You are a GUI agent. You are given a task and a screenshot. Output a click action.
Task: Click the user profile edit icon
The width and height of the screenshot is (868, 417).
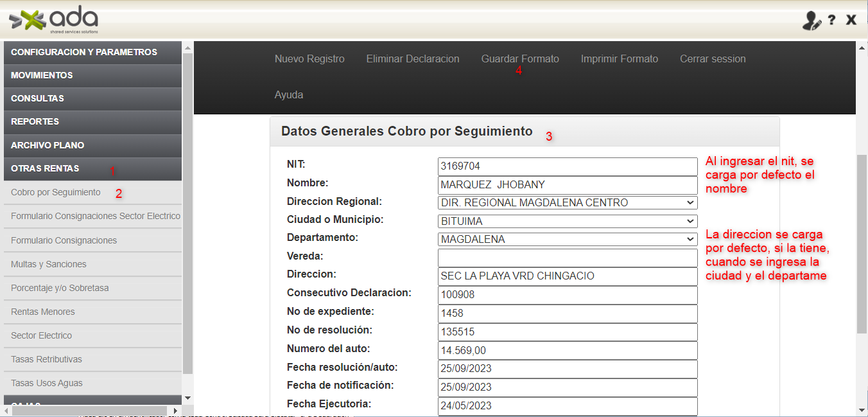point(812,21)
